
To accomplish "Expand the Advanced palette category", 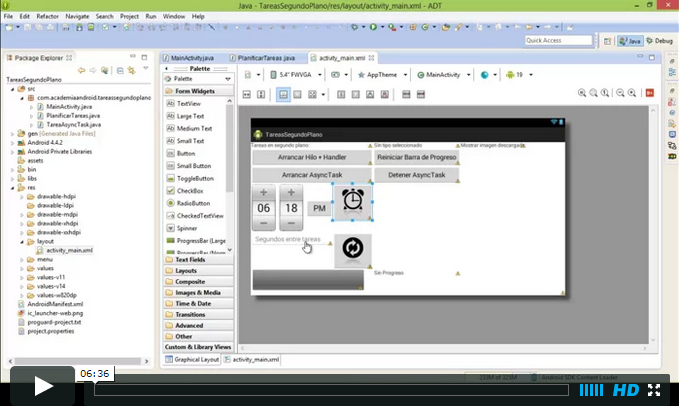I will [198, 325].
